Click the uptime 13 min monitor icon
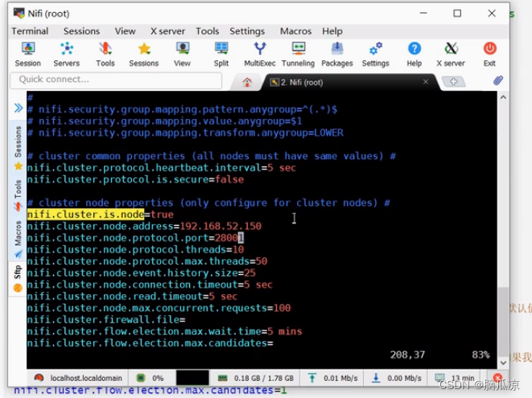The height and width of the screenshot is (398, 532). 439,377
